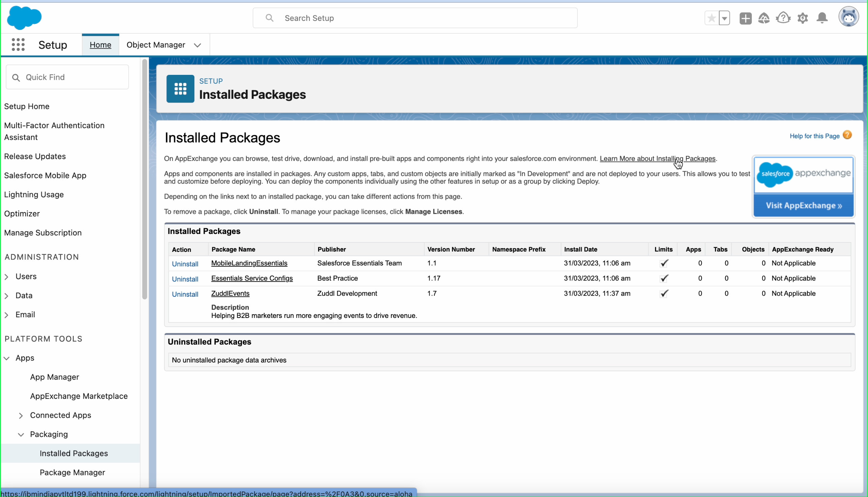Click the user profile avatar icon
Viewport: 868px width, 497px height.
pyautogui.click(x=849, y=18)
